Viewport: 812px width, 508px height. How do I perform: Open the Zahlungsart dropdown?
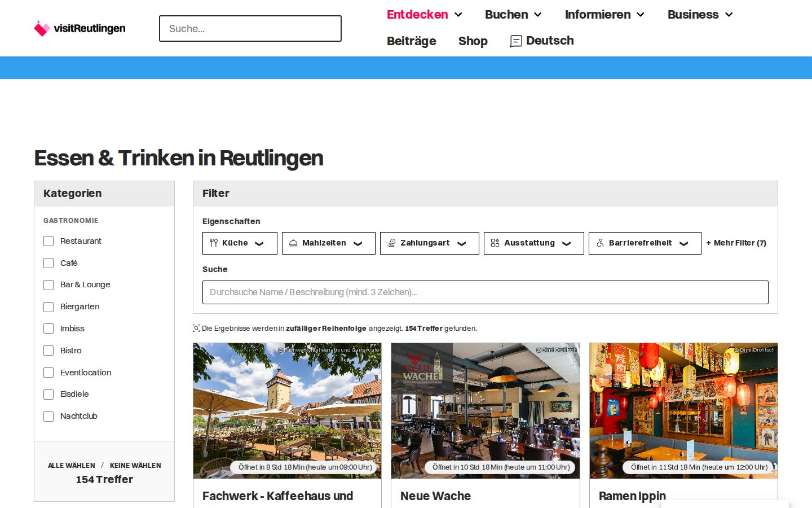(430, 243)
